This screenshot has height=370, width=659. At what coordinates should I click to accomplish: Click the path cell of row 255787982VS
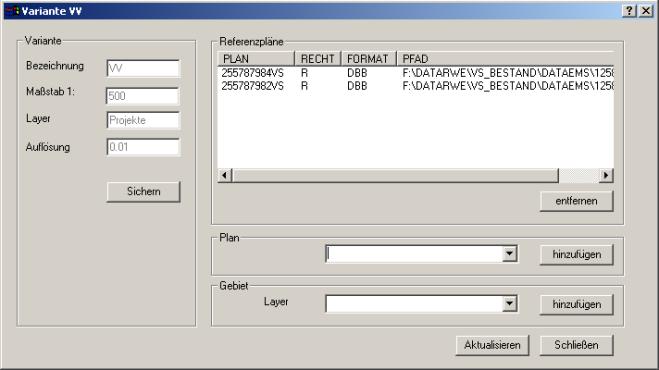click(x=508, y=86)
